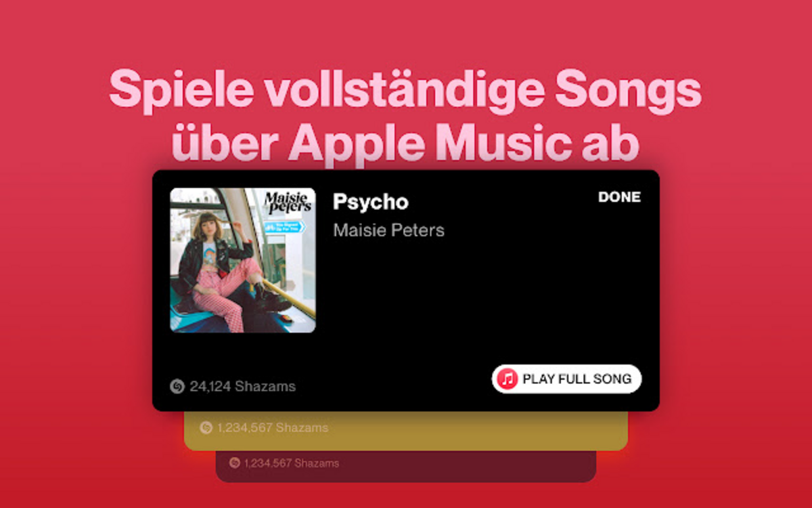
Task: Click the Shazam logo on the maroon card
Action: (235, 463)
